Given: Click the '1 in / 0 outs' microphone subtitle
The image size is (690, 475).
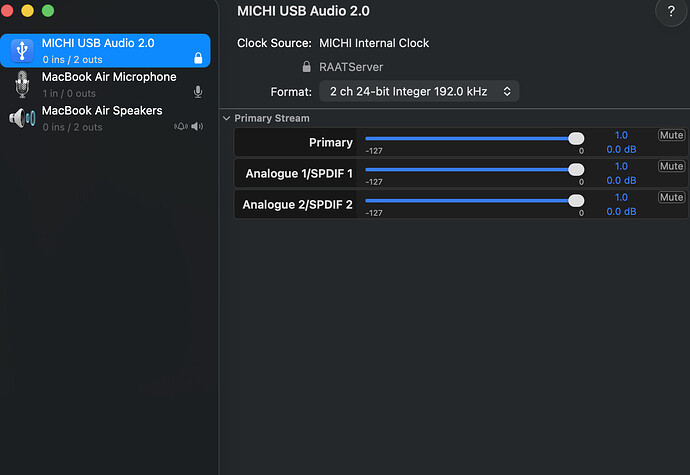Looking at the screenshot, I should 69,93.
